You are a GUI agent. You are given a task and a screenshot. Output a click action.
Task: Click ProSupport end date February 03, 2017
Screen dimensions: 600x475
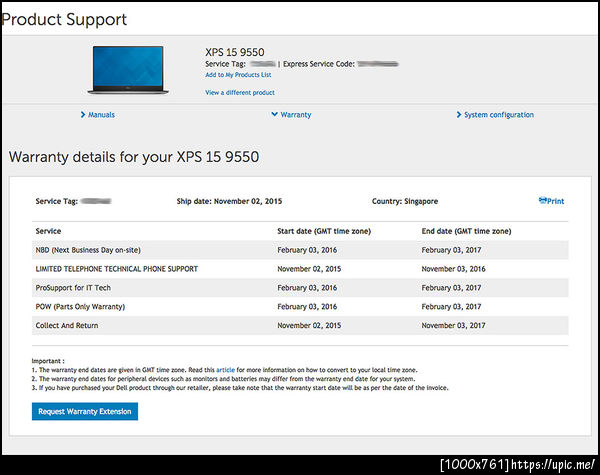click(x=452, y=288)
